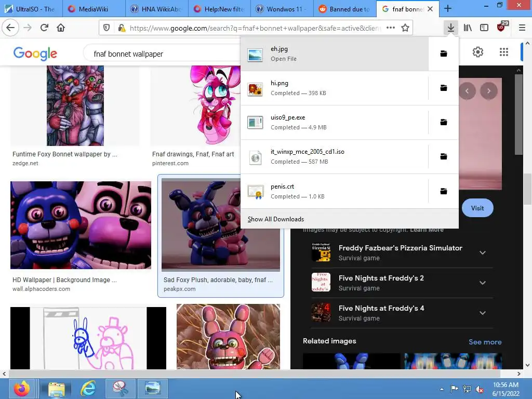This screenshot has width=532, height=399.
Task: Switch to the UltraISO tab
Action: [31, 9]
